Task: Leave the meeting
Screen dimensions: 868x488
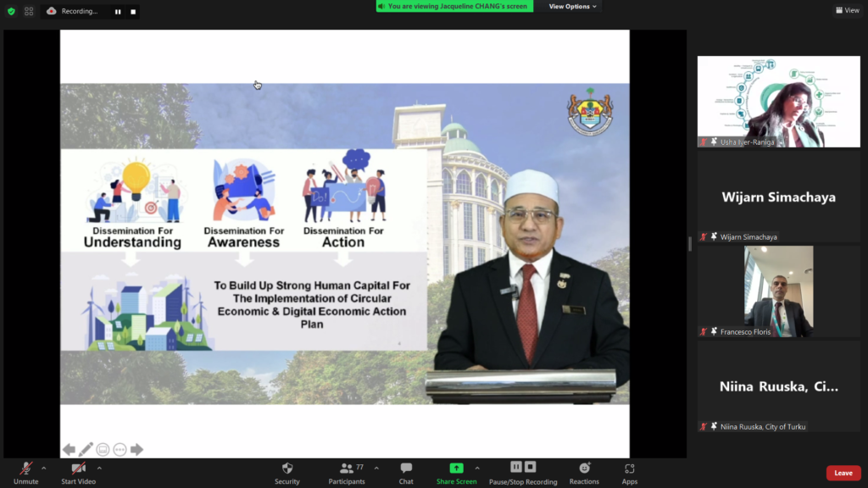Action: (843, 473)
